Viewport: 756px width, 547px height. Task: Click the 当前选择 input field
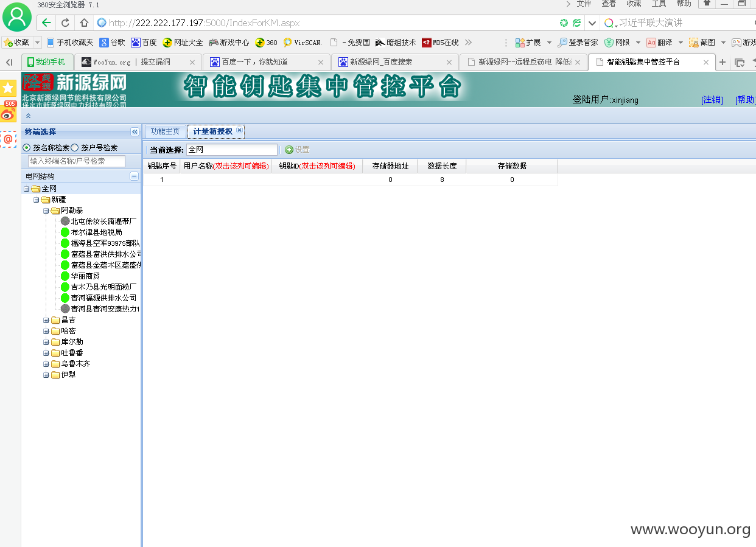[x=231, y=150]
